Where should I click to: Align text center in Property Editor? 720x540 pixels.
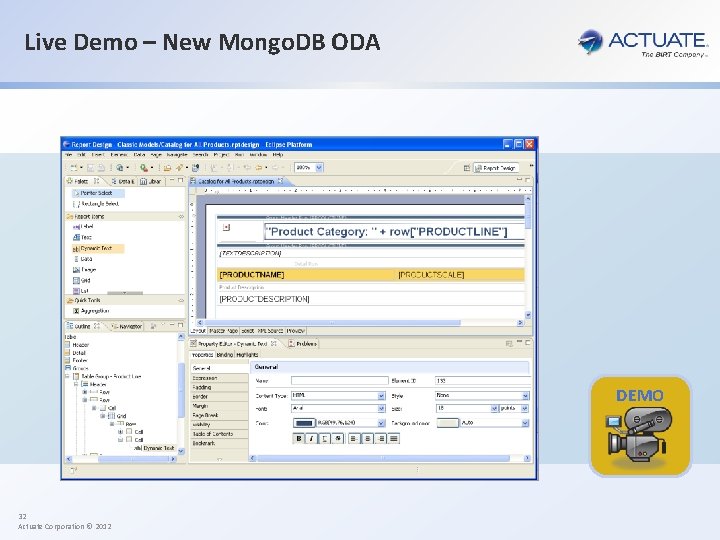pos(367,439)
